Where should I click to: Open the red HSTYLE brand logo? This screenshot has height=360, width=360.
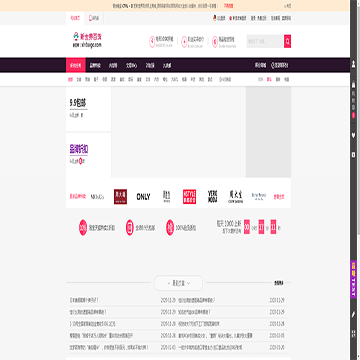pyautogui.click(x=189, y=197)
